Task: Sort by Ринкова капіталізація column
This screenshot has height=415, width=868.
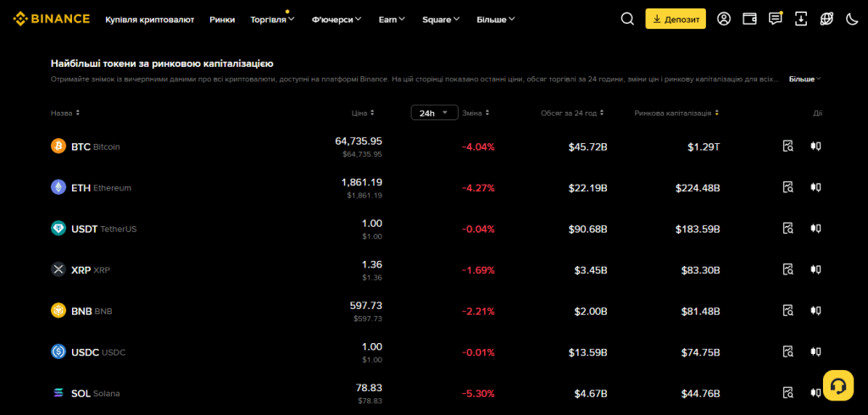Action: [x=677, y=113]
